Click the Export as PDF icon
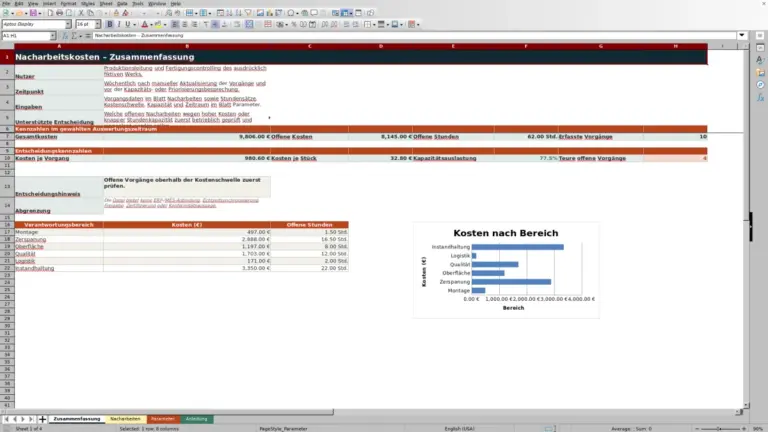768x432 pixels. pyautogui.click(x=50, y=13)
